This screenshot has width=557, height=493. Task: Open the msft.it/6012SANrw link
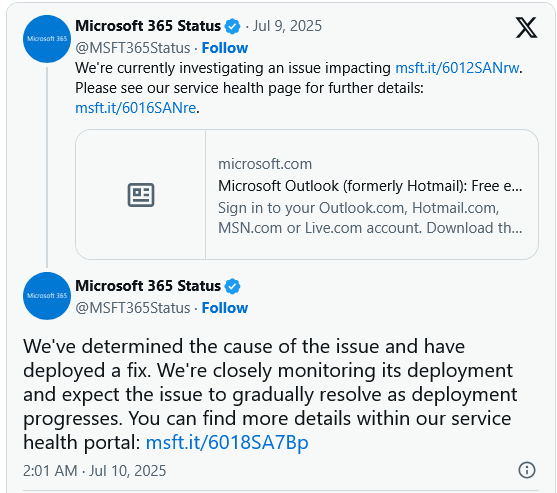click(x=457, y=68)
